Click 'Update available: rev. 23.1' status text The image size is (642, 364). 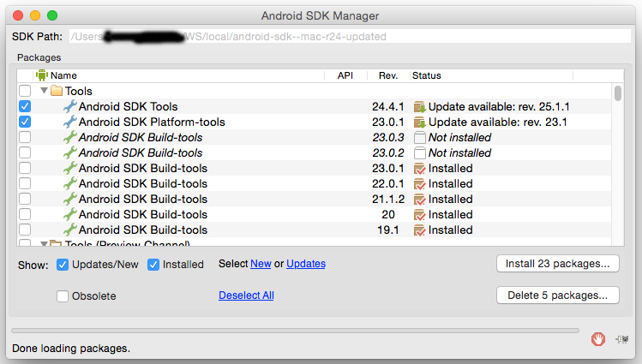(x=497, y=122)
